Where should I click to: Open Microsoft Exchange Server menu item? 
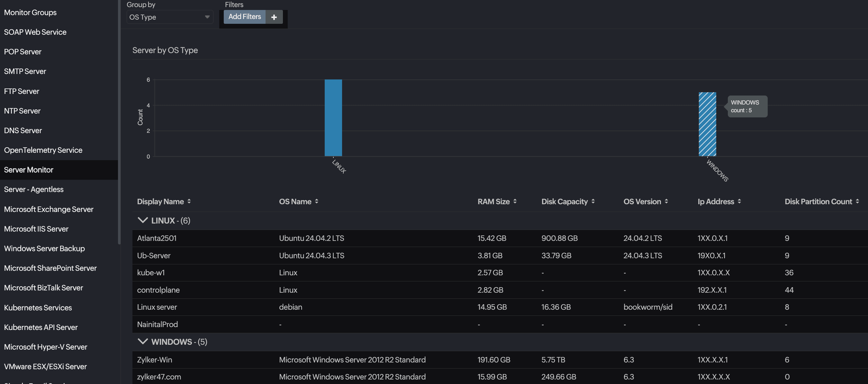[49, 209]
